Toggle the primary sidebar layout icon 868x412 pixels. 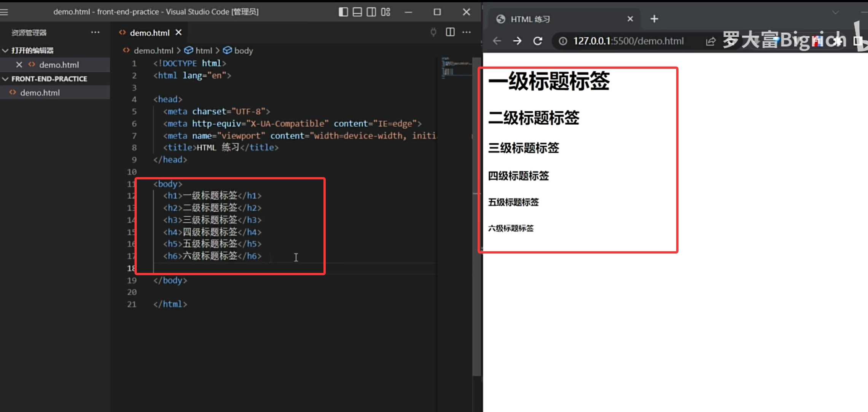[x=343, y=12]
